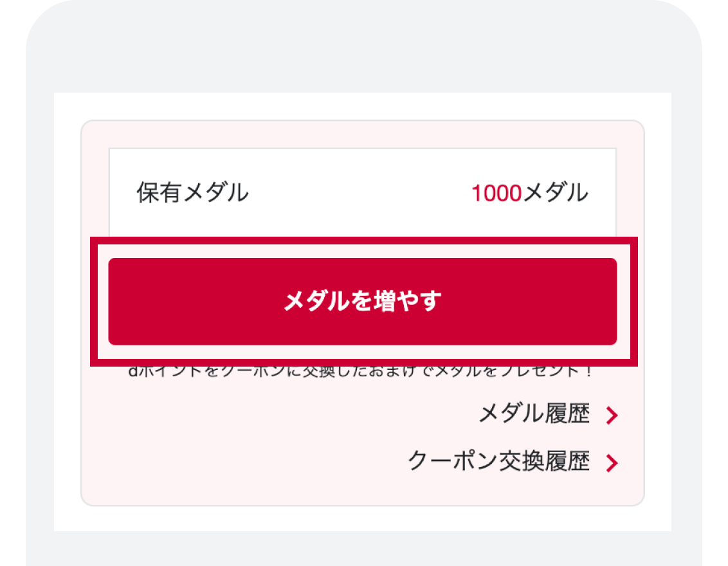Increase medals with the メダルを増やす button
The width and height of the screenshot is (728, 566).
[363, 302]
